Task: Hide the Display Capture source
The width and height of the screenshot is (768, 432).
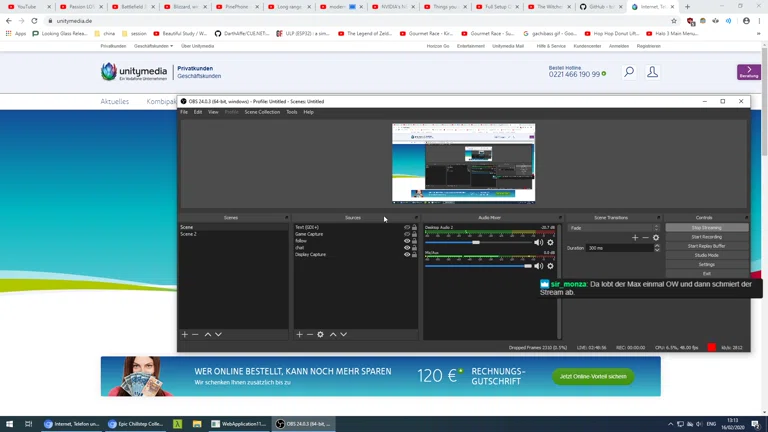Action: tap(407, 255)
